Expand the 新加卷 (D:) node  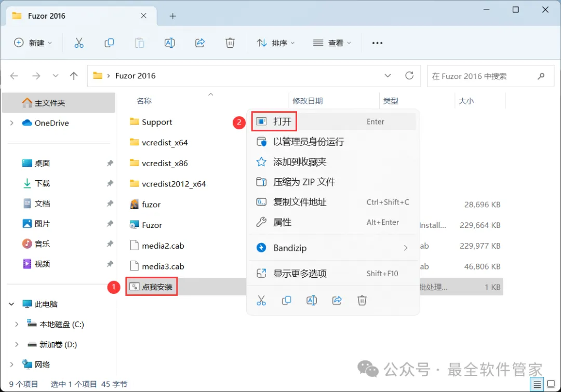(17, 344)
